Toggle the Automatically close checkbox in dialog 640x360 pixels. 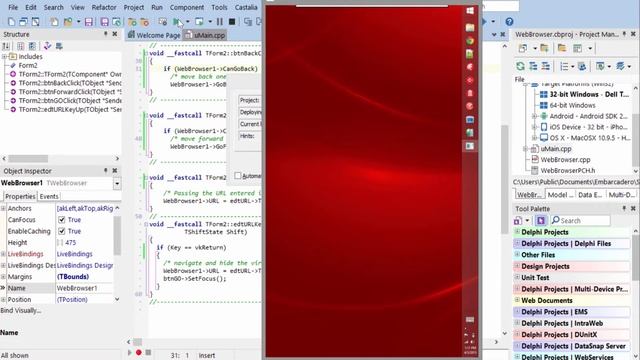(238, 176)
